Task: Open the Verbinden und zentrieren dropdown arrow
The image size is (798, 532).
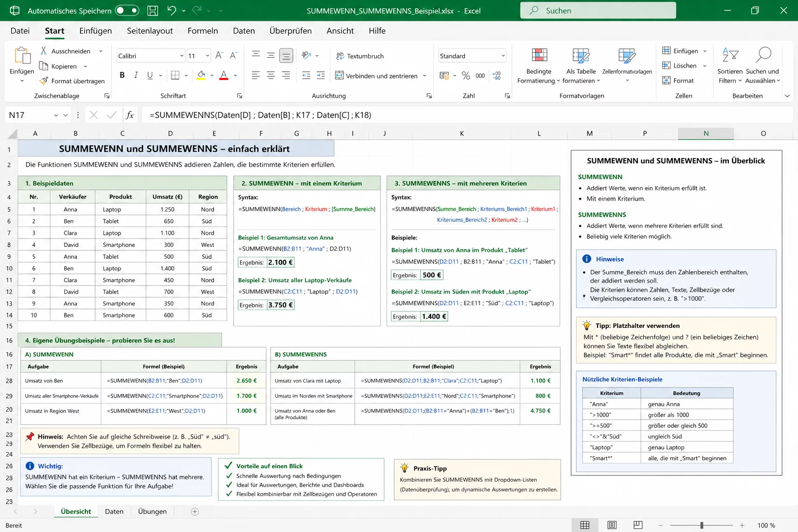Action: pos(424,76)
